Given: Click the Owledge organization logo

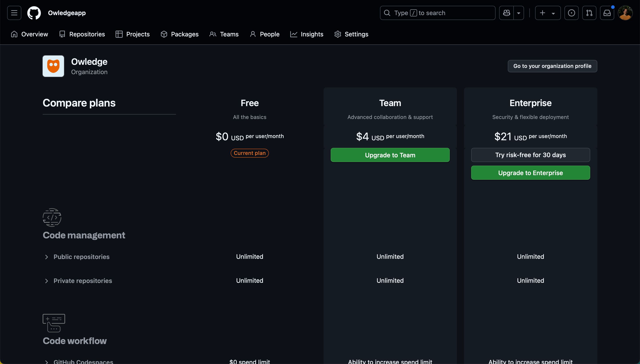Looking at the screenshot, I should pyautogui.click(x=53, y=66).
